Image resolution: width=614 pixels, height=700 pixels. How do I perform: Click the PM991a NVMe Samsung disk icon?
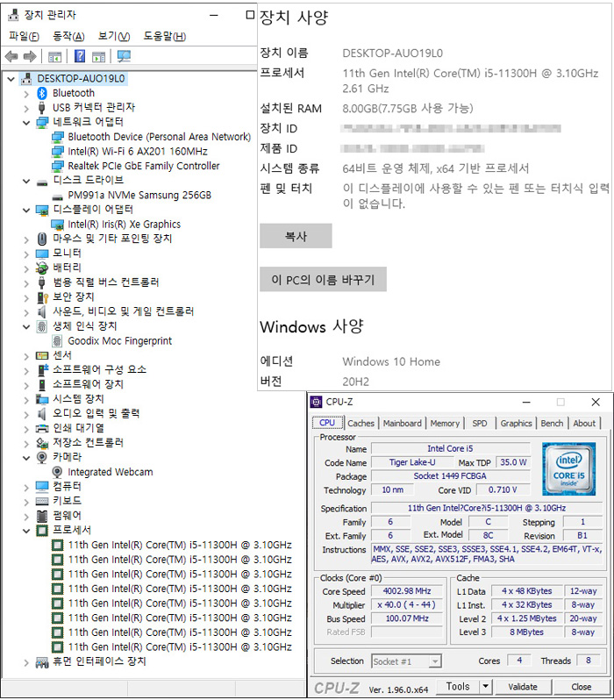pyautogui.click(x=57, y=195)
